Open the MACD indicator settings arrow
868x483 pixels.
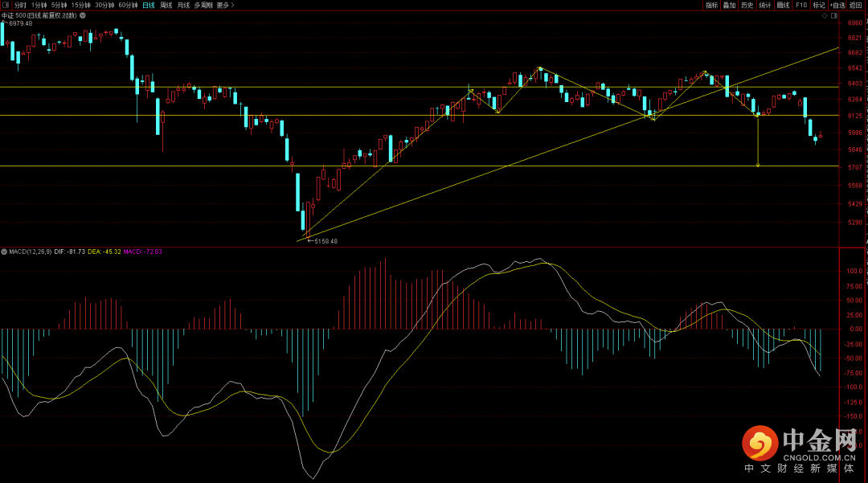click(5, 252)
